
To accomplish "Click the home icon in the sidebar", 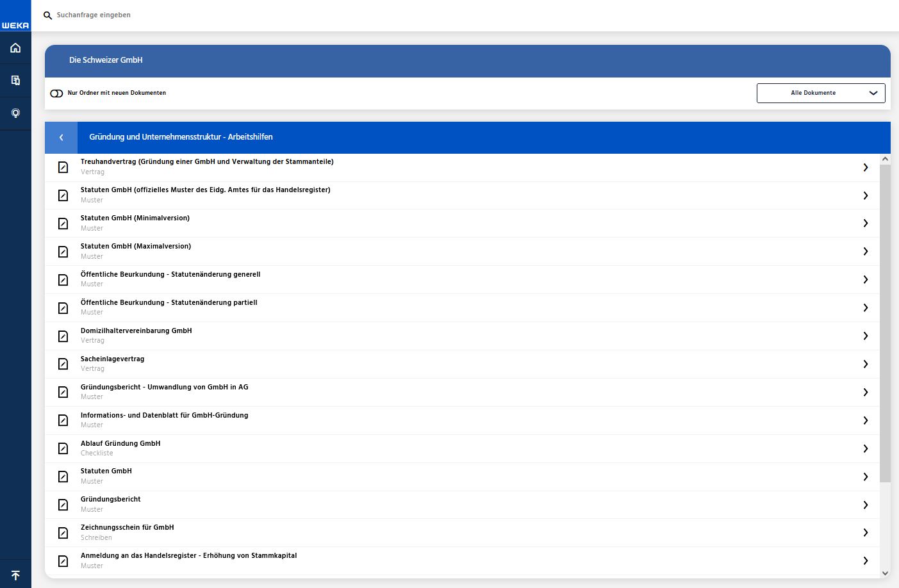I will 15,48.
